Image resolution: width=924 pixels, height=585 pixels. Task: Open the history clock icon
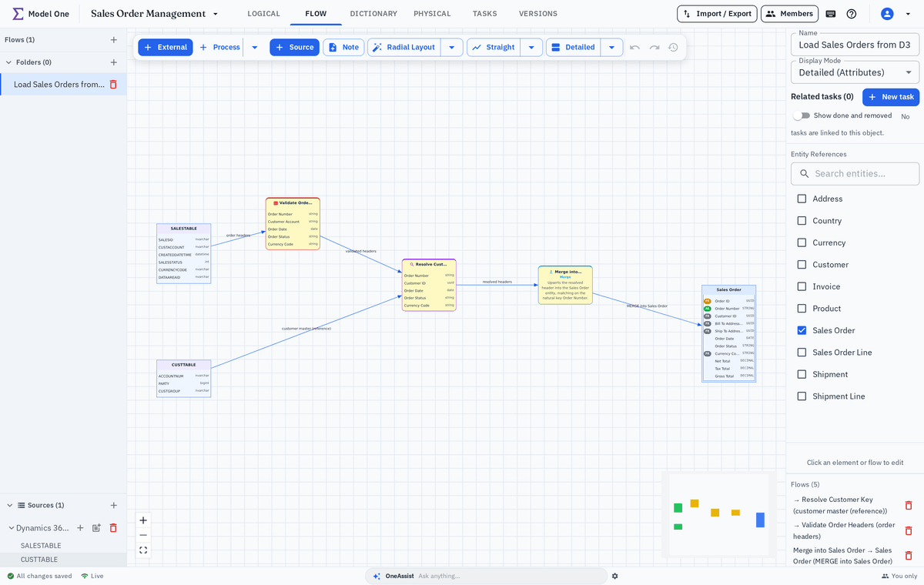pyautogui.click(x=673, y=48)
